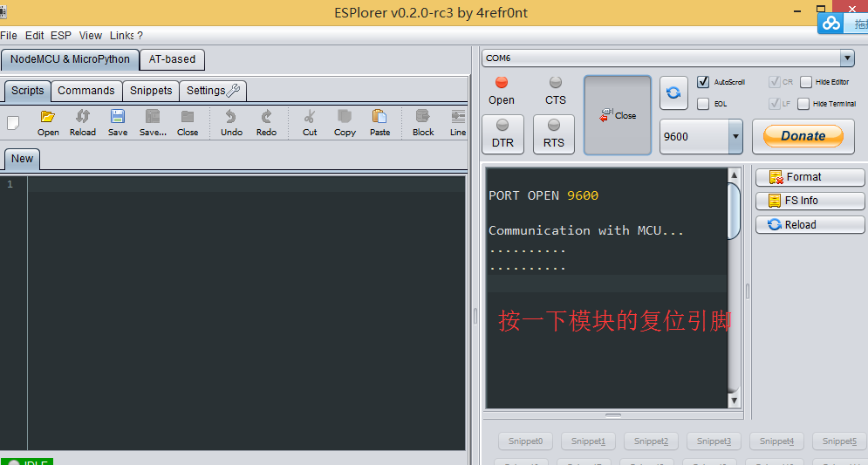The width and height of the screenshot is (868, 465).
Task: Click the Snippet2 button
Action: tap(651, 441)
